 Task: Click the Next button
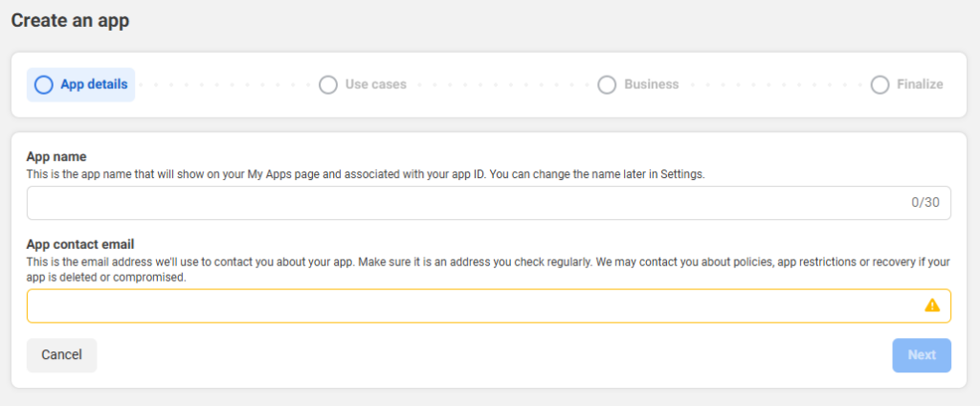point(922,355)
